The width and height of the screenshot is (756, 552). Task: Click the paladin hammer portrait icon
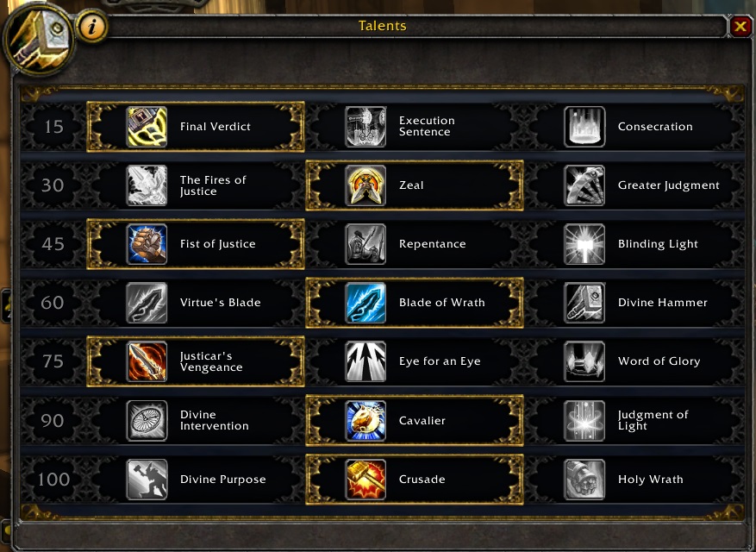click(x=39, y=39)
